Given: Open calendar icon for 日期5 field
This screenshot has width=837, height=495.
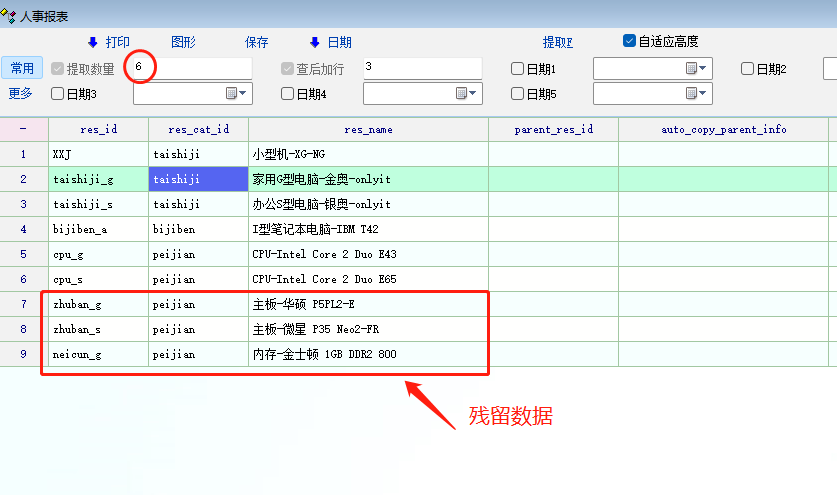Looking at the screenshot, I should coord(692,94).
